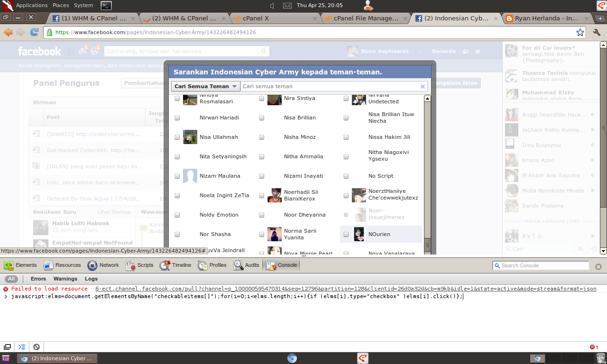
Task: Bookmark page with the star icon
Action: [x=580, y=32]
